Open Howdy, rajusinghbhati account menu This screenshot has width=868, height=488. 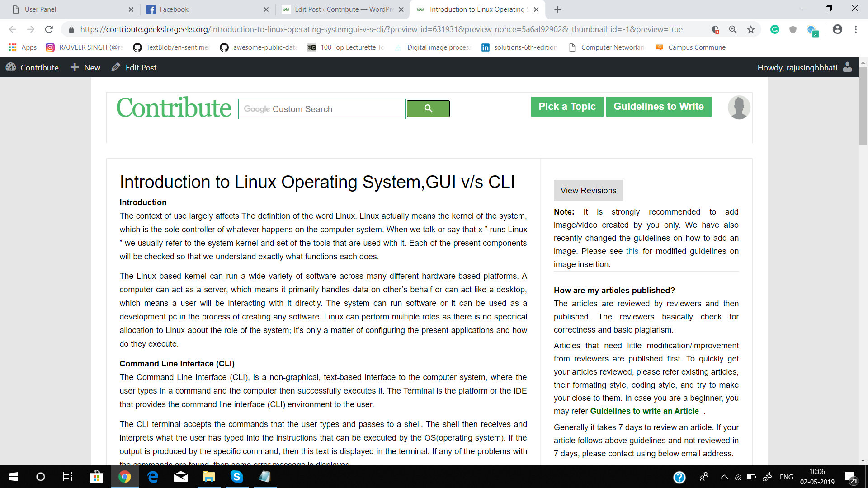(x=797, y=67)
